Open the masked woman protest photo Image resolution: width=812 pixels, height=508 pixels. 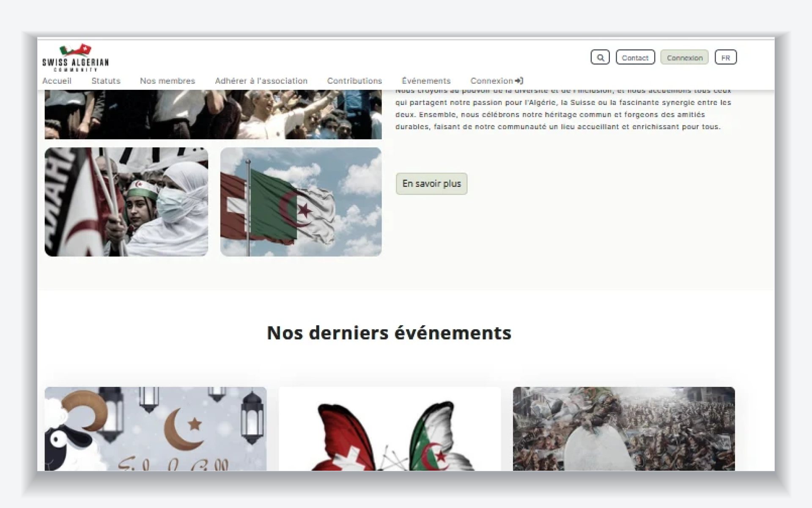coord(126,202)
